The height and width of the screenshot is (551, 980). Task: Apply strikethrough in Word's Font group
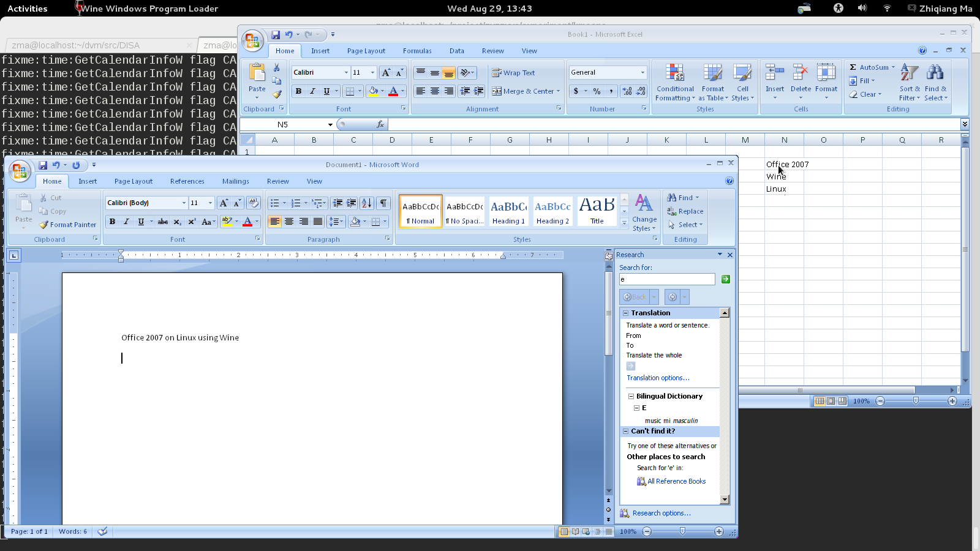coord(163,222)
